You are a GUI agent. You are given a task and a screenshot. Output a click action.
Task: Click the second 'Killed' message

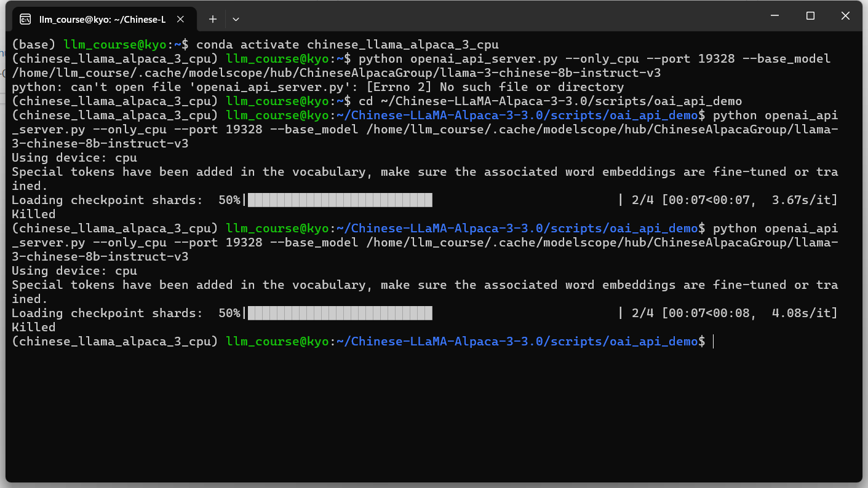(x=34, y=327)
